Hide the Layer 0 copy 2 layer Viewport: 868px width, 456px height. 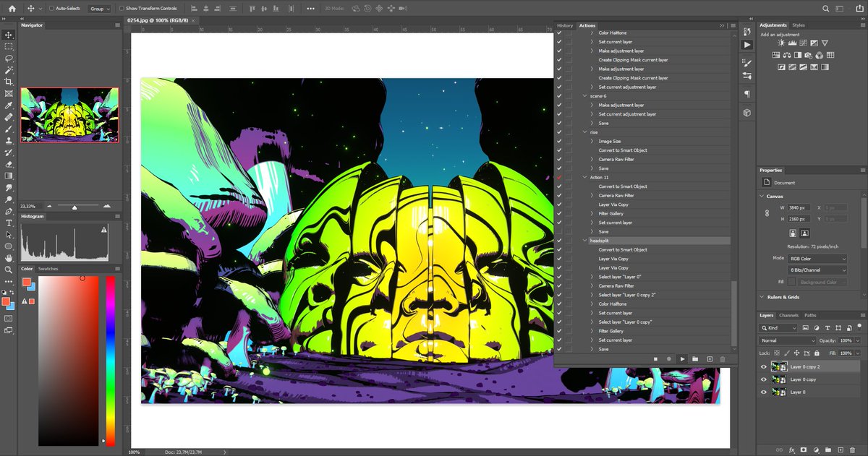coord(763,367)
